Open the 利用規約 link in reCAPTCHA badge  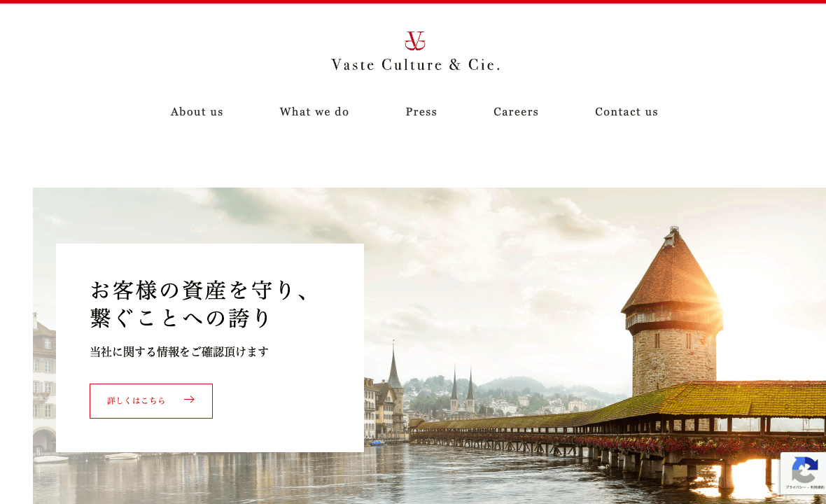pyautogui.click(x=818, y=488)
